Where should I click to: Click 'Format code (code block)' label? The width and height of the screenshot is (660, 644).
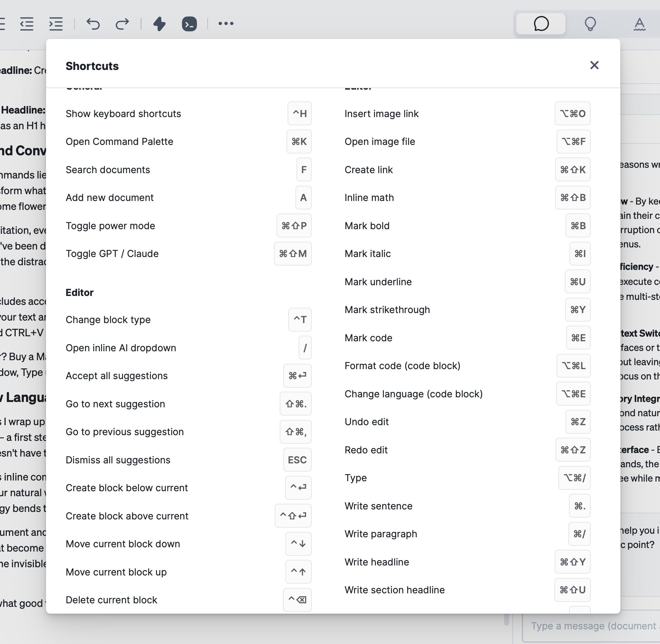(403, 366)
